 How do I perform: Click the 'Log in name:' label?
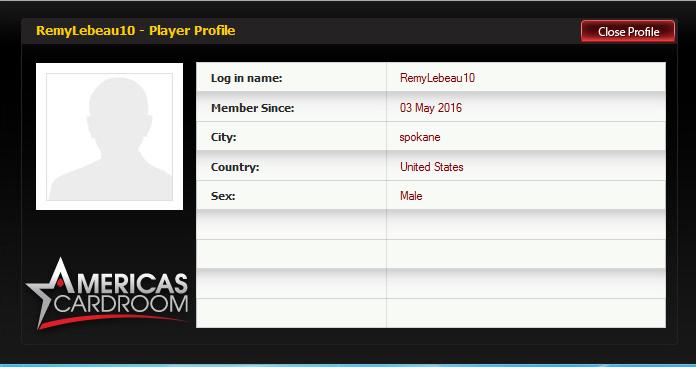coord(246,78)
